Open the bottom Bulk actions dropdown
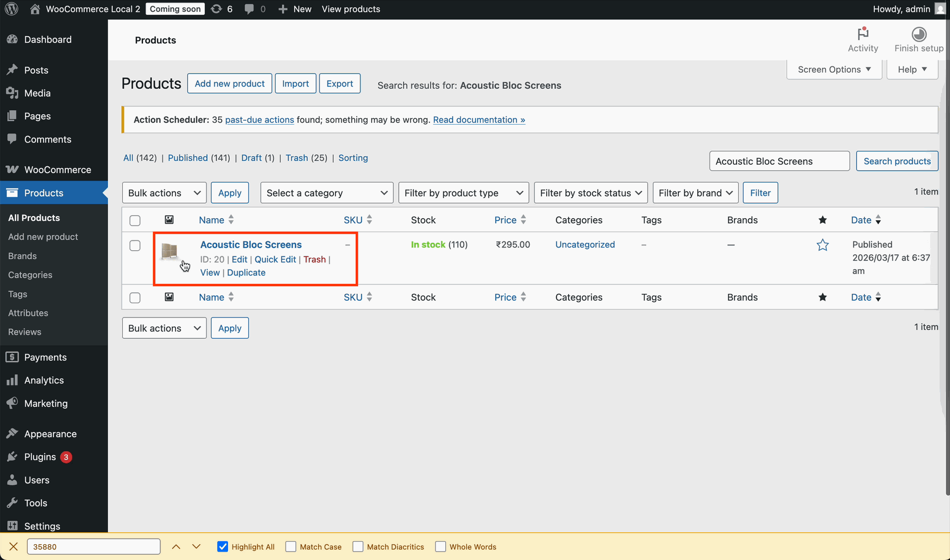 (164, 328)
